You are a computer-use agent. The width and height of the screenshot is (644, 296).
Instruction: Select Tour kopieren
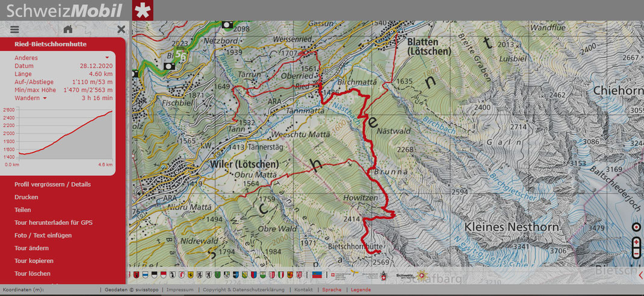coord(34,260)
